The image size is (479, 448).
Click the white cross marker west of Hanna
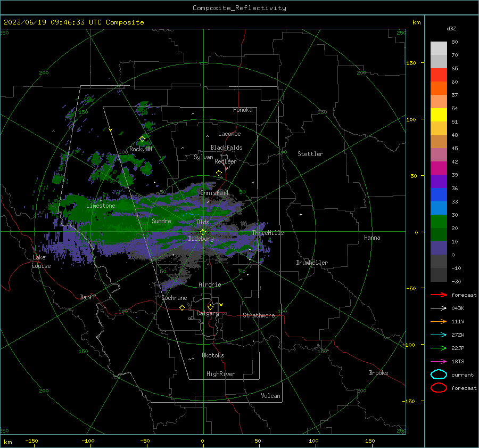[x=301, y=214]
